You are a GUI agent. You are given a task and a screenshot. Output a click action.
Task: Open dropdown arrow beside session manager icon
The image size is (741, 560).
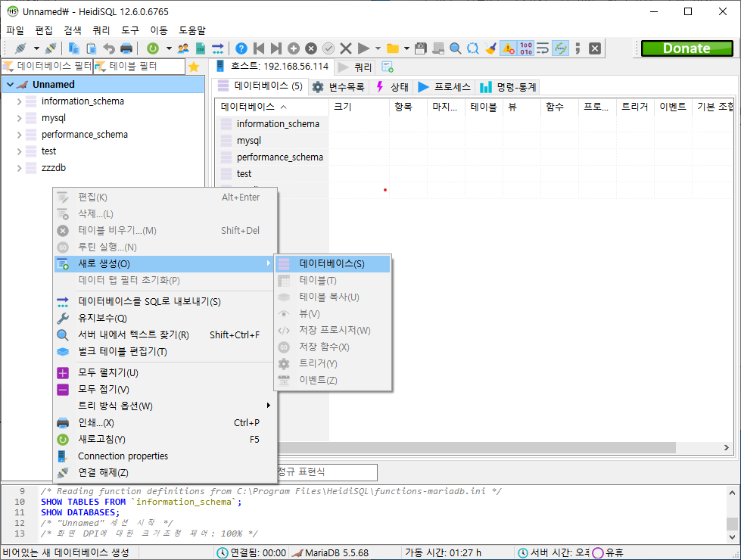click(36, 48)
